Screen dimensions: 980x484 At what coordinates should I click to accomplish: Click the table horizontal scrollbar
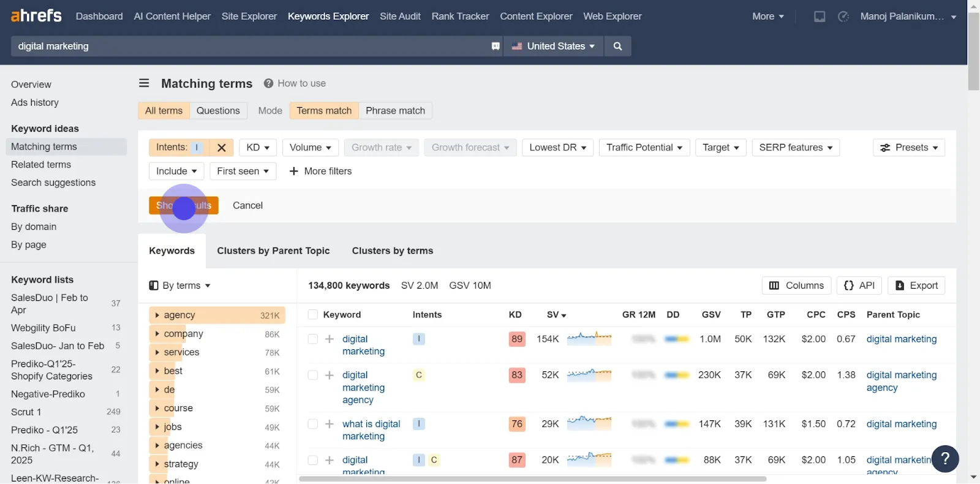click(x=533, y=478)
